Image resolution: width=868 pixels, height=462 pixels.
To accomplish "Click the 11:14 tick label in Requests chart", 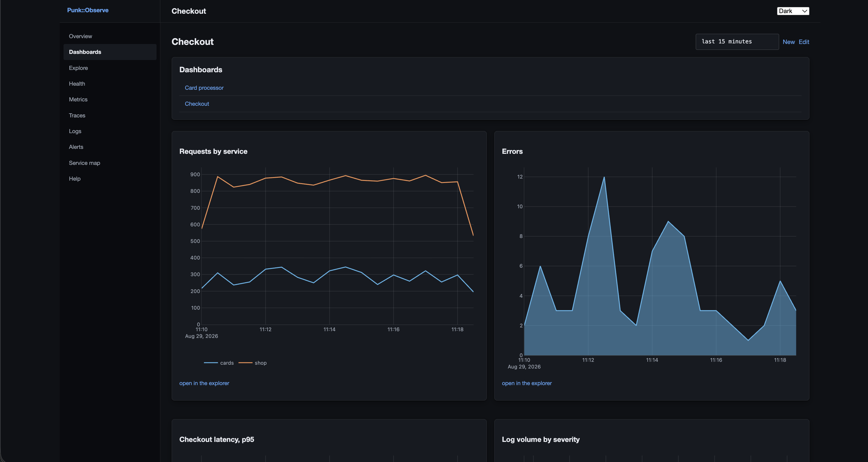I will click(x=329, y=329).
